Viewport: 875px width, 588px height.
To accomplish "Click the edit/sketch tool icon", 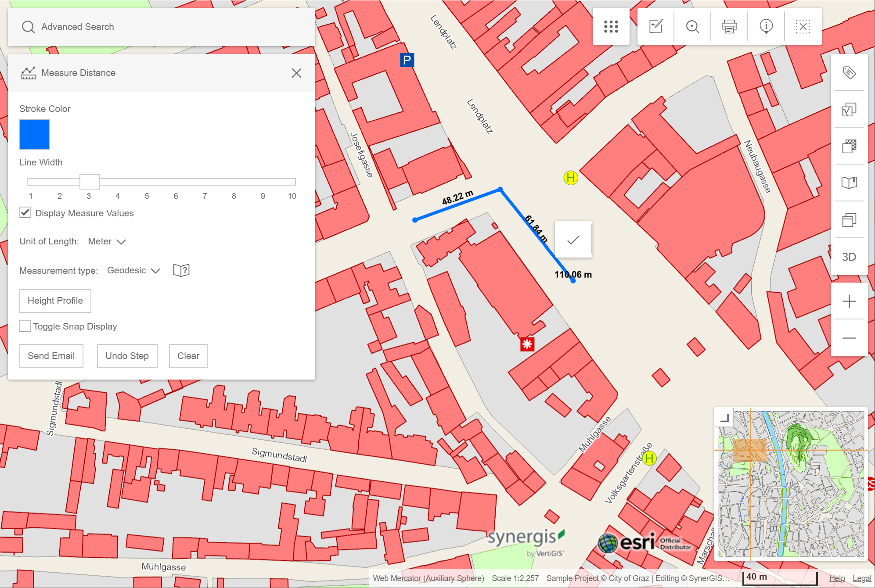I will coord(656,26).
